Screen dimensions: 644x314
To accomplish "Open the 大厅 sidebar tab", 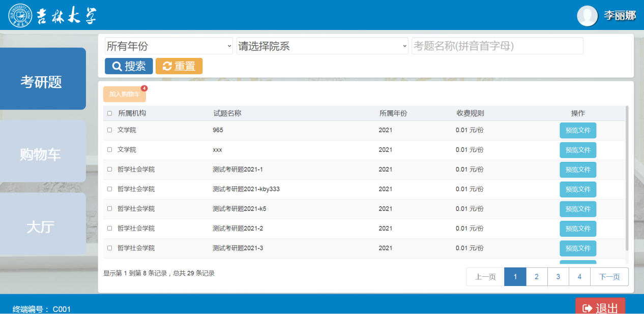I will (41, 227).
